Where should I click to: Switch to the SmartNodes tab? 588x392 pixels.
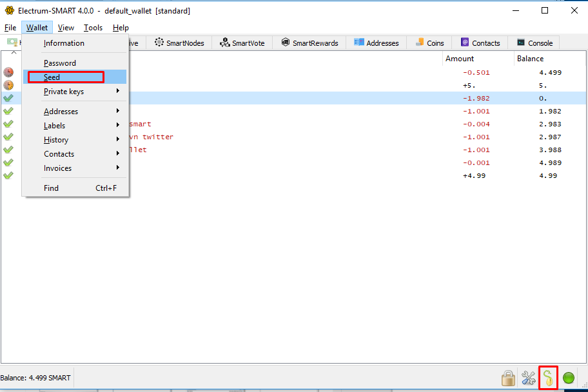point(179,43)
